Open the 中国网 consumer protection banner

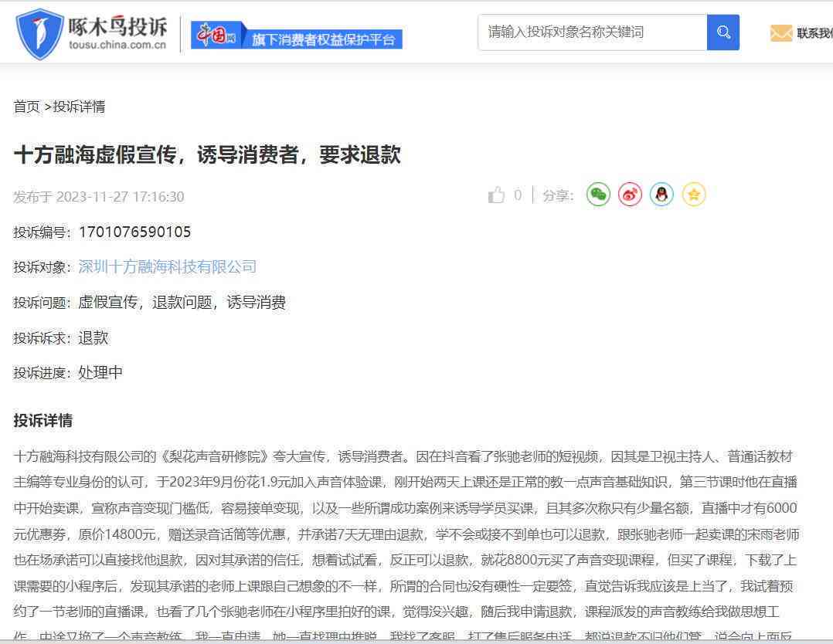296,36
